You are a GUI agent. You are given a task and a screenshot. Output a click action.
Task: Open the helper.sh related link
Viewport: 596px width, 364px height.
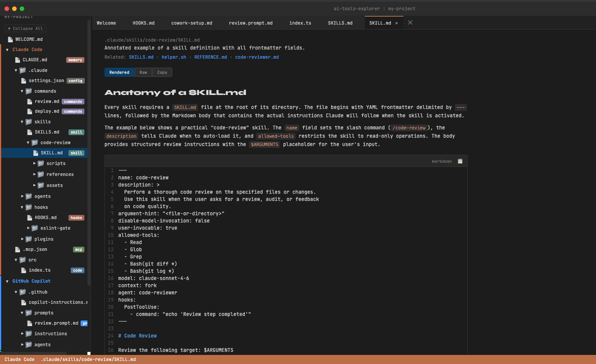pyautogui.click(x=174, y=57)
